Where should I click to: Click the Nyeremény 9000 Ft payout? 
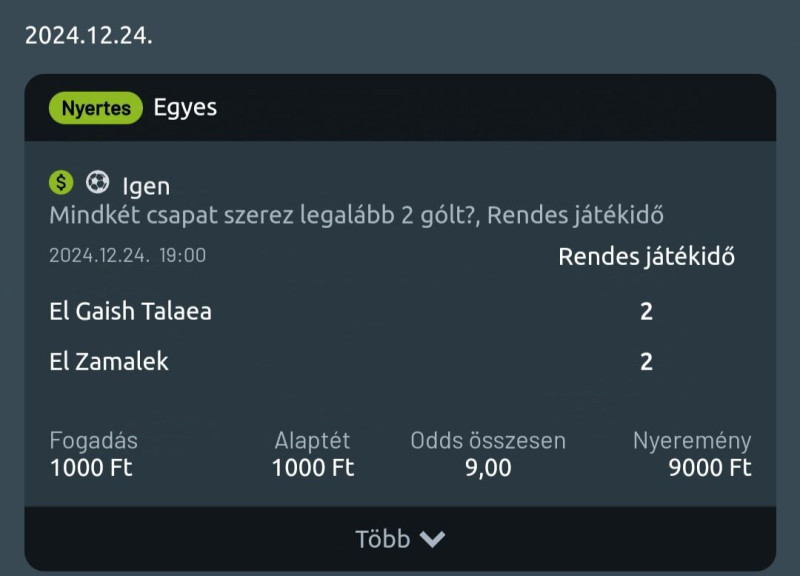click(710, 468)
